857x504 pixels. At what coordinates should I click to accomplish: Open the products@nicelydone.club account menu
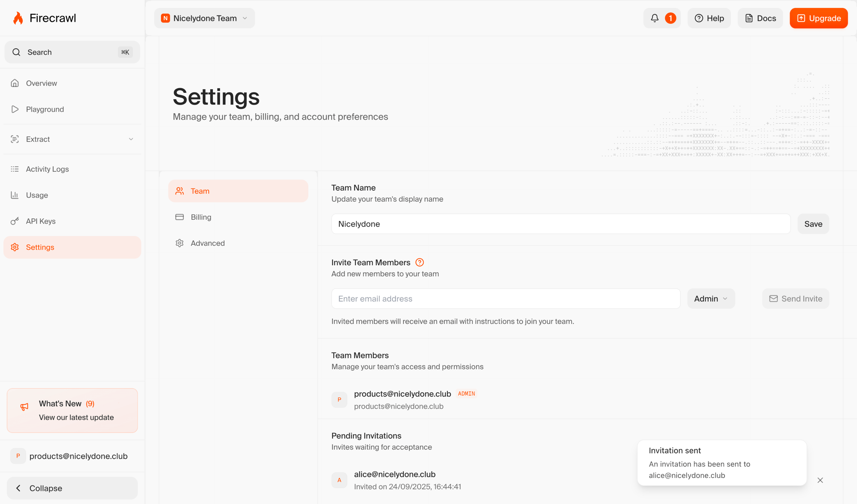point(72,456)
